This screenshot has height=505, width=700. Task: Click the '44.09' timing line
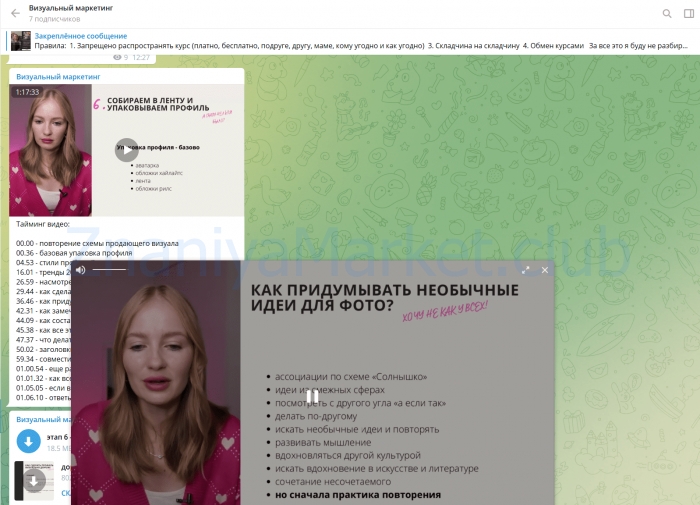click(x=43, y=321)
